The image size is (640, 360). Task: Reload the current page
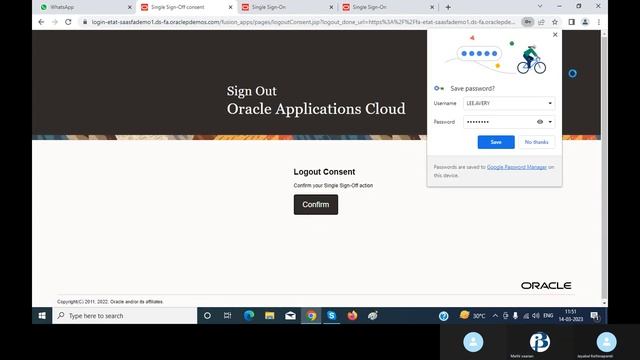point(68,22)
